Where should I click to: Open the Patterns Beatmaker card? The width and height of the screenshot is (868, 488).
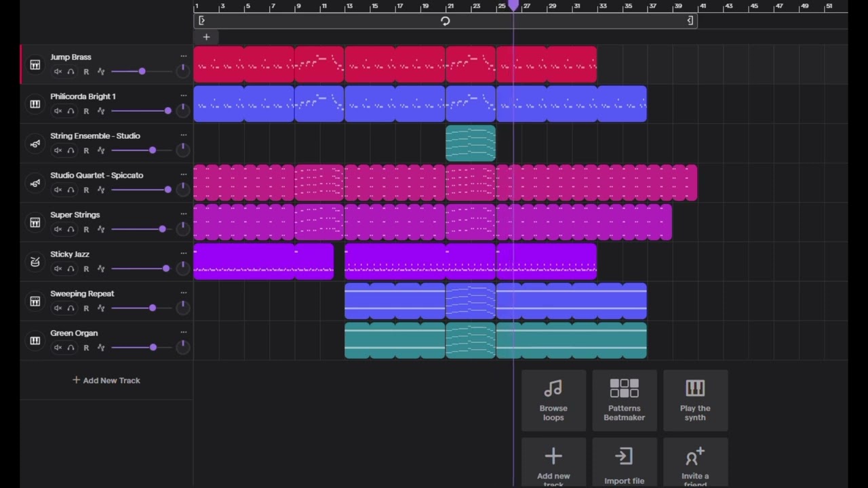click(624, 401)
